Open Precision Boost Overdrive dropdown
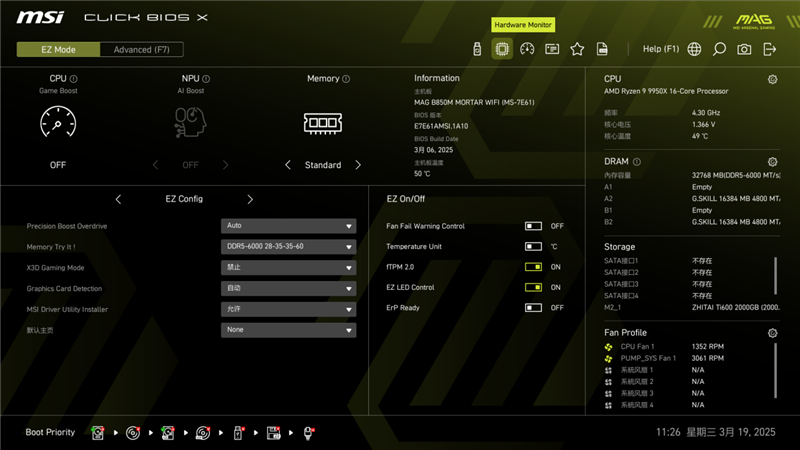800x450 pixels. [x=289, y=226]
